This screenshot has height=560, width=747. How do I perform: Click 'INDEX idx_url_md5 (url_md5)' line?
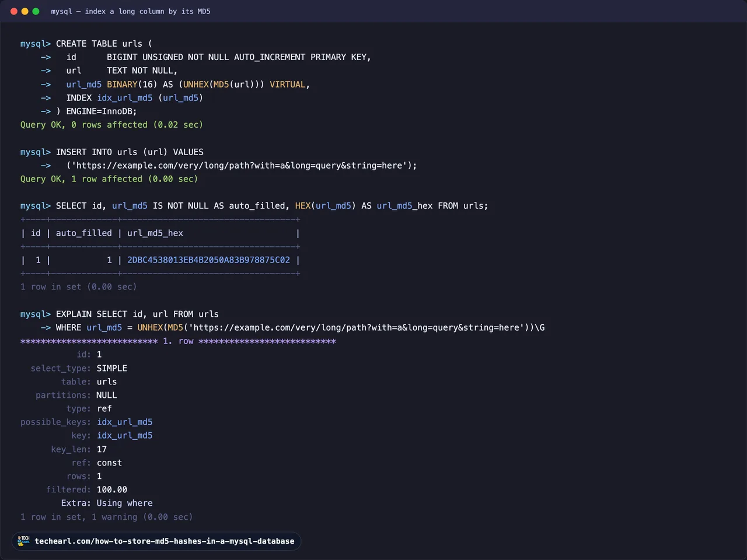(x=135, y=98)
